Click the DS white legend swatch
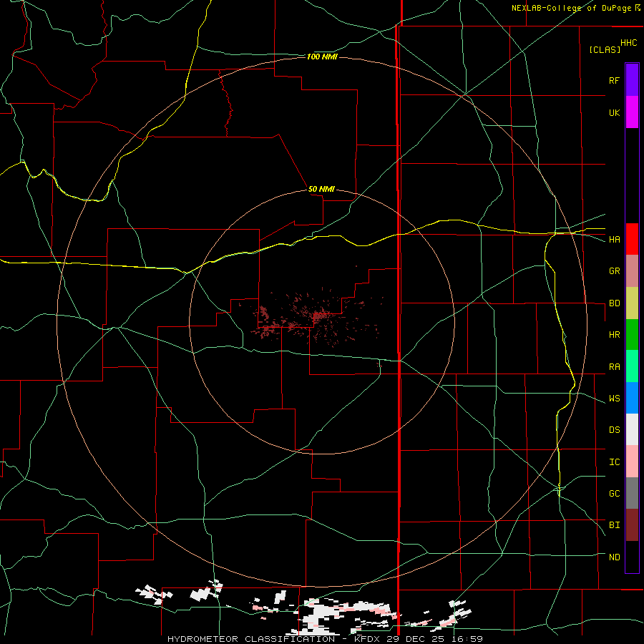This screenshot has height=644, width=644. pos(632,429)
